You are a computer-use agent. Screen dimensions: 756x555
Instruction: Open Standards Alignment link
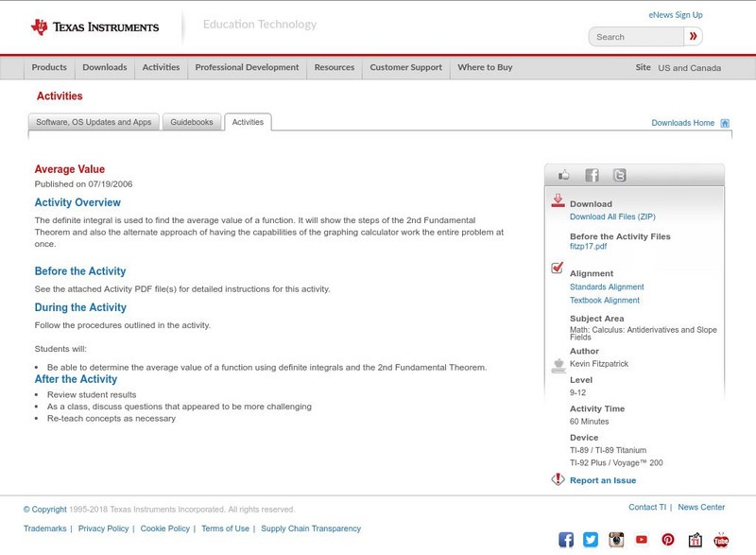pos(607,286)
